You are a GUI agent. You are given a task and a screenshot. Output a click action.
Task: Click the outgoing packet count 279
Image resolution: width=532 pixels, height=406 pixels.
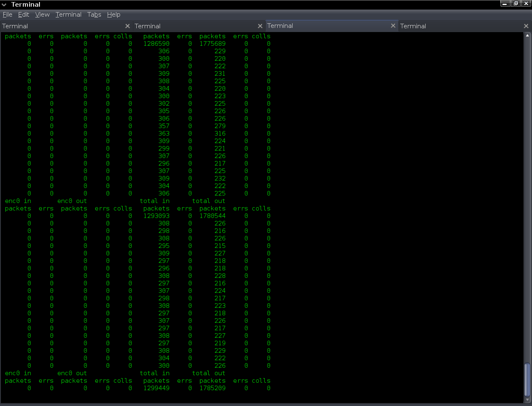(x=220, y=126)
